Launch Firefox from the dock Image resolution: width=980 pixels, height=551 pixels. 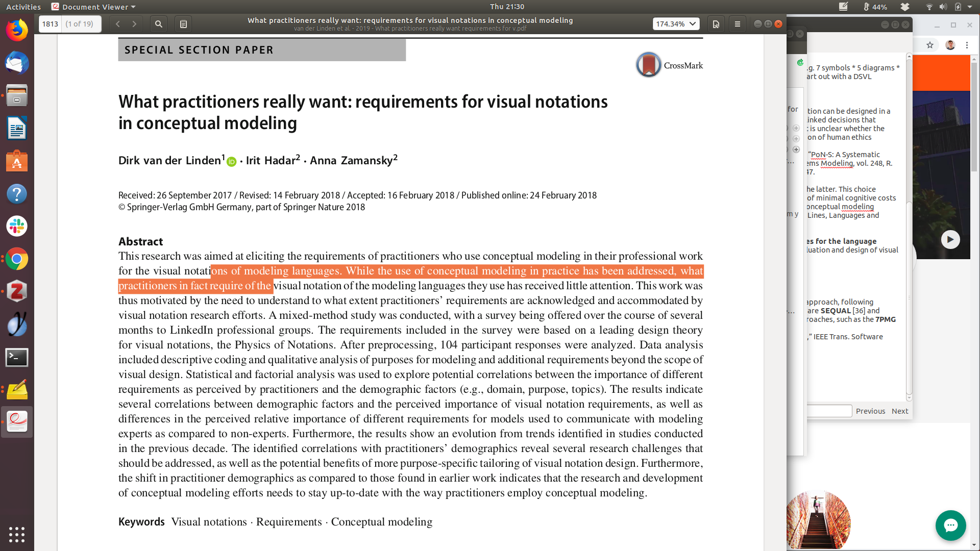pos(17,31)
